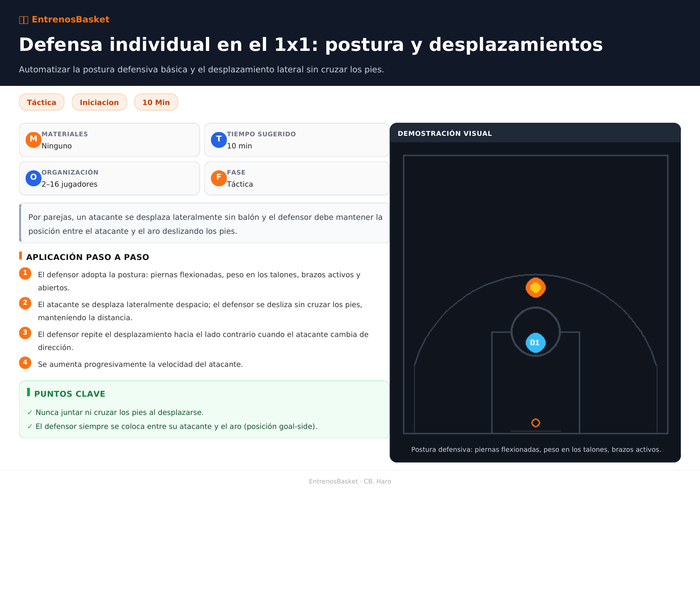Click the main title 'Defensa individual en el 1x1'
Screen dimensions: 700x603
point(311,45)
